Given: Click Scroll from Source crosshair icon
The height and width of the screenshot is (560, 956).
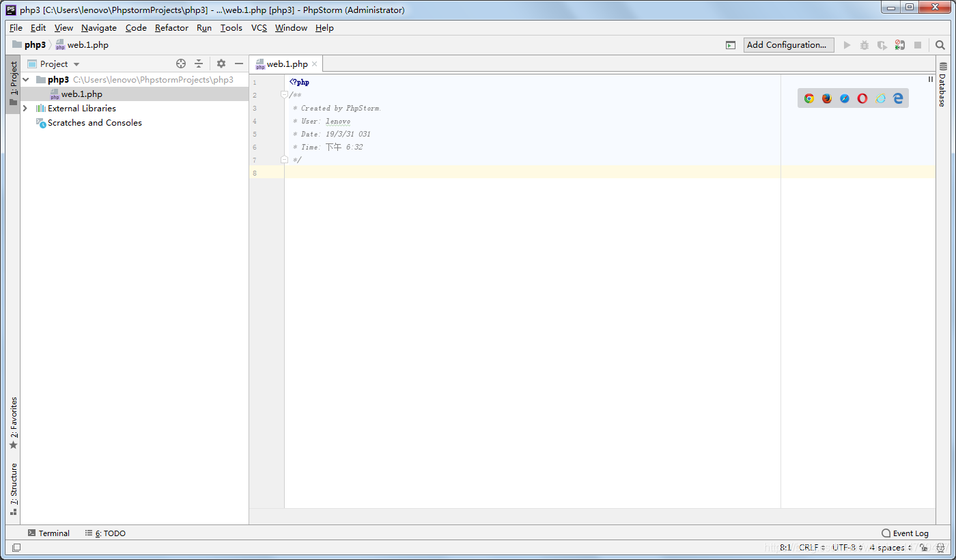Looking at the screenshot, I should [x=181, y=64].
